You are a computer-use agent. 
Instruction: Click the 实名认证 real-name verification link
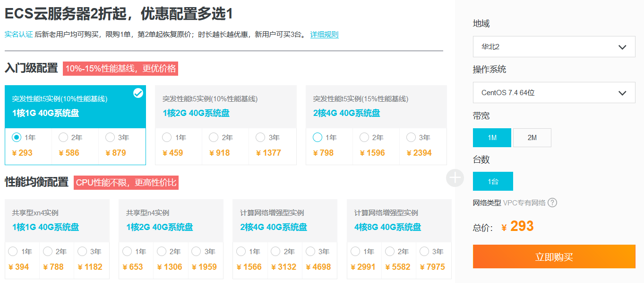[19, 35]
